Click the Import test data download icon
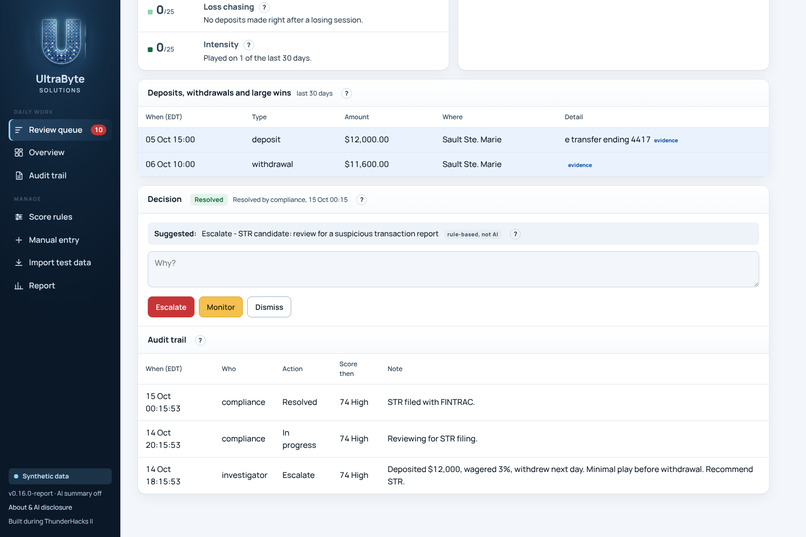The height and width of the screenshot is (537, 806). [x=19, y=263]
